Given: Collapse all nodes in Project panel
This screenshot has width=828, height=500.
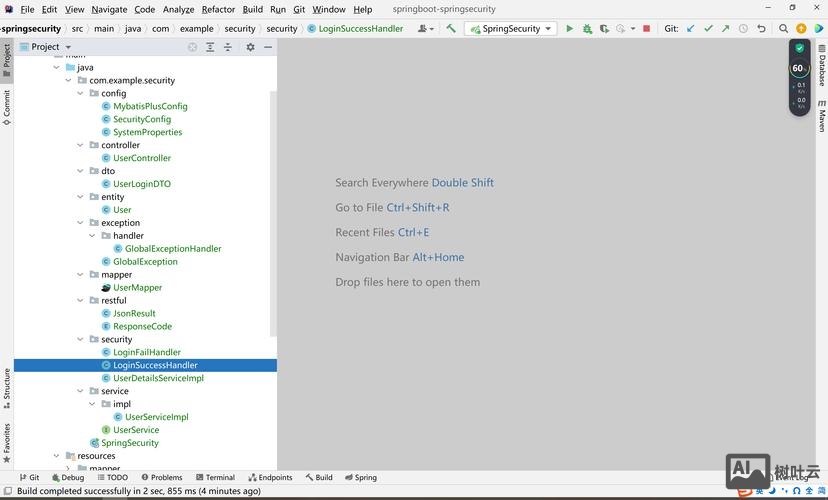Looking at the screenshot, I should (x=228, y=47).
